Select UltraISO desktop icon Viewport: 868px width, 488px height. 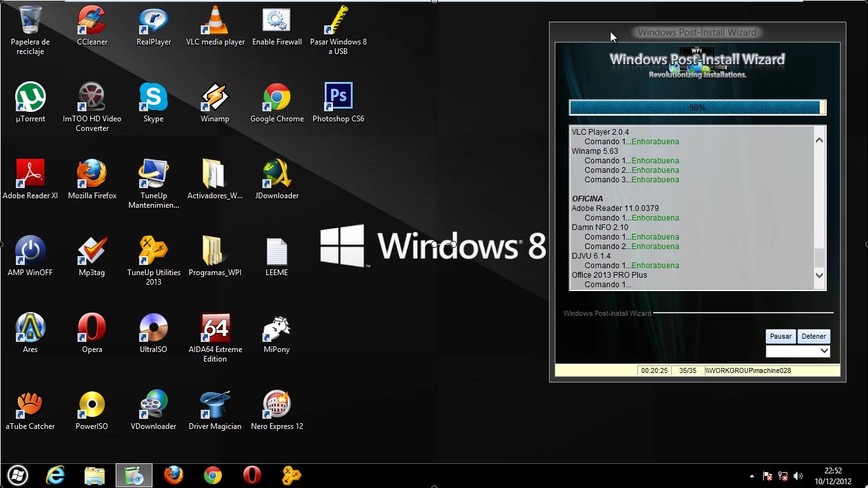tap(154, 333)
